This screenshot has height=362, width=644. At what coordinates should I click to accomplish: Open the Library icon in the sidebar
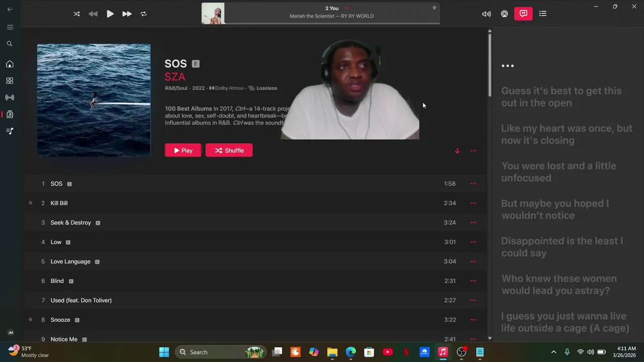[x=10, y=114]
